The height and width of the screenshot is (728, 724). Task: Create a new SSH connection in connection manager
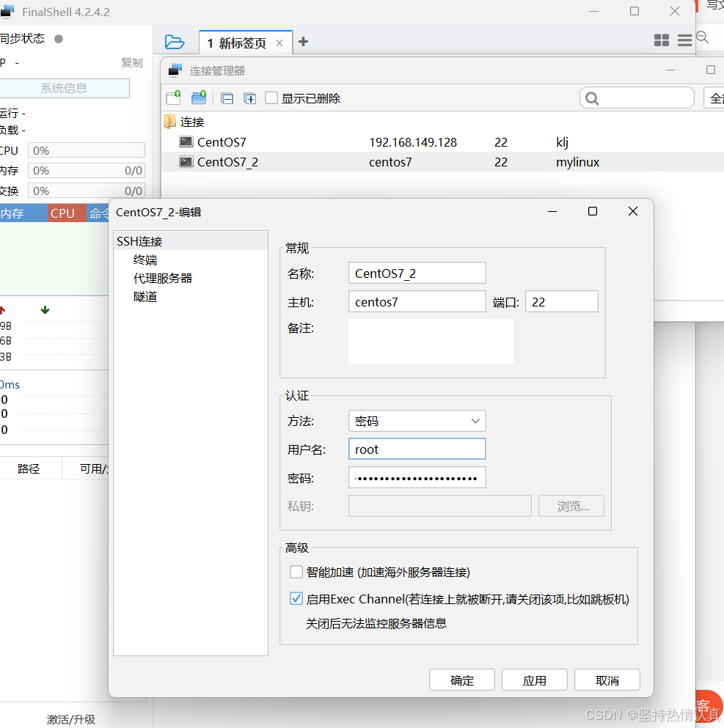174,98
